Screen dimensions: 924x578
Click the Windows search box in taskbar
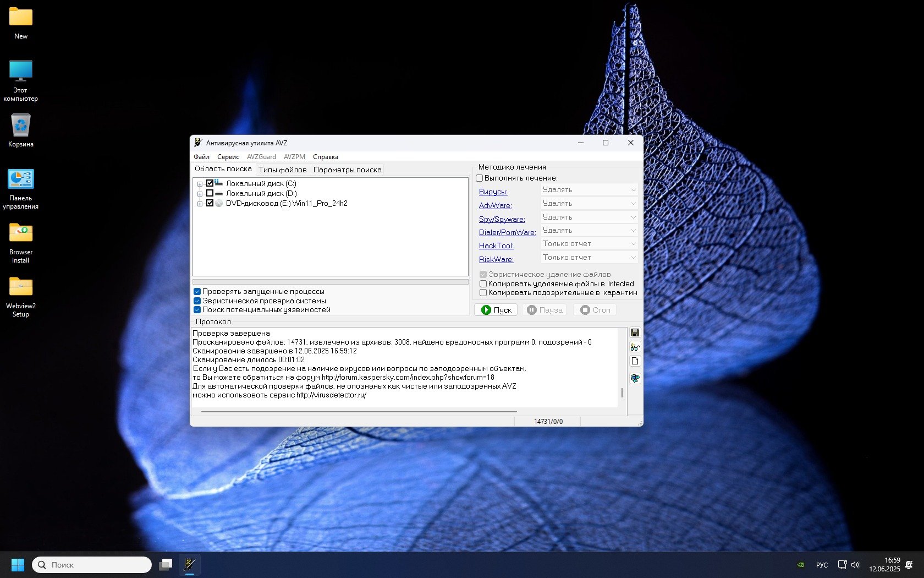pyautogui.click(x=92, y=565)
